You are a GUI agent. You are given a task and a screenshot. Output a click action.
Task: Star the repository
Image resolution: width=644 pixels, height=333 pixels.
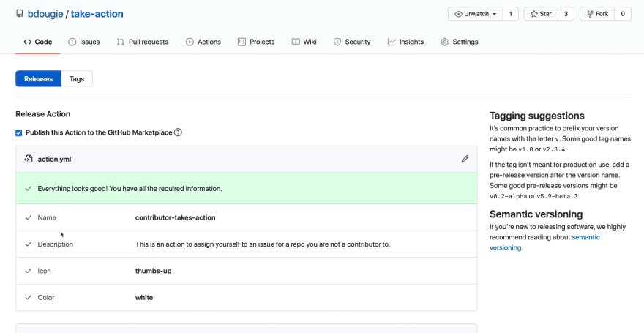[541, 14]
